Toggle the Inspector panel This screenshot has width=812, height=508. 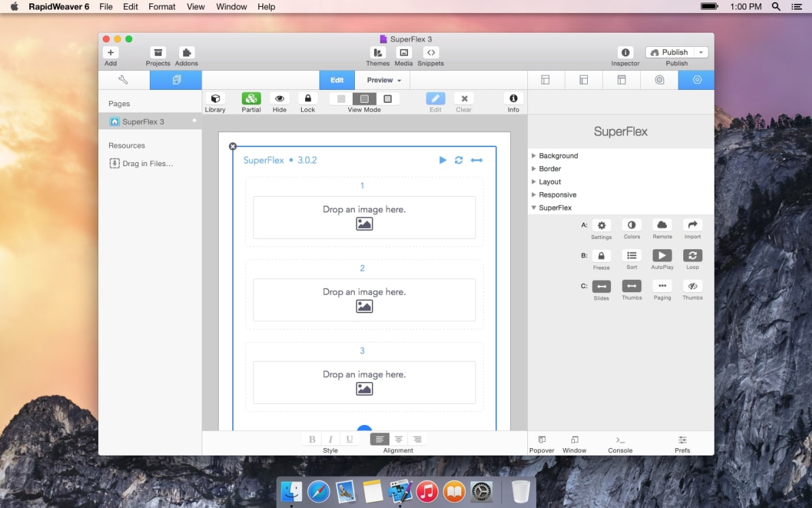[x=625, y=53]
